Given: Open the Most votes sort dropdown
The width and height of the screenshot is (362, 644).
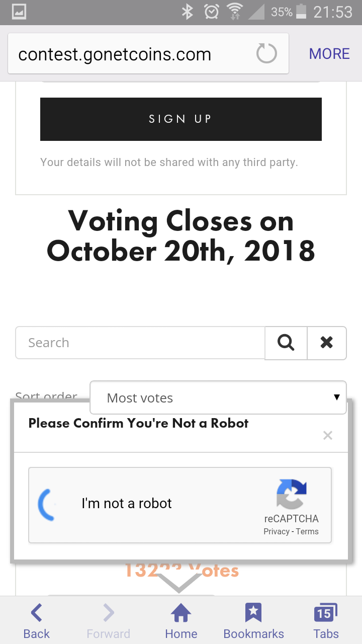Looking at the screenshot, I should tap(218, 398).
